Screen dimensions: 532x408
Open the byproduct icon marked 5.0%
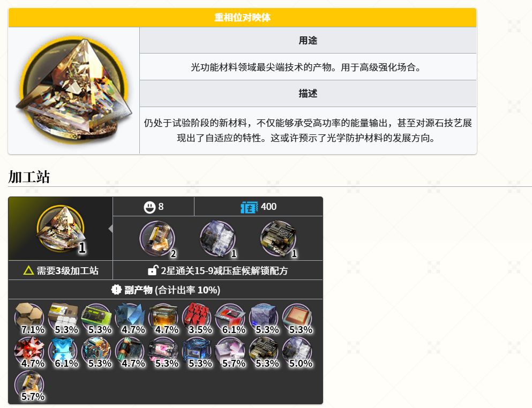point(297,352)
